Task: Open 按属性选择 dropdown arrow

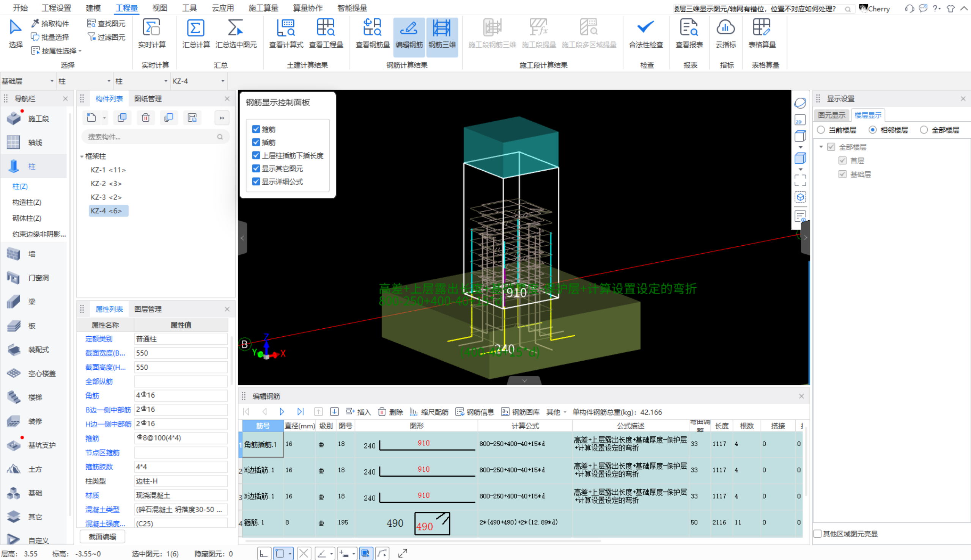Action: tap(80, 51)
